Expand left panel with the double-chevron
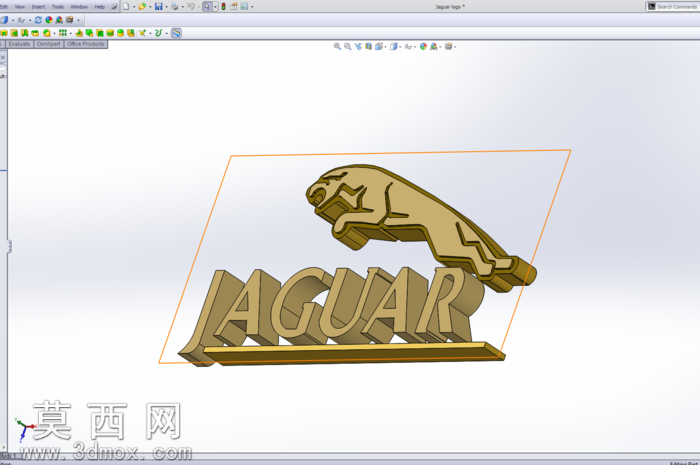Viewport: 700px width, 465px height. tap(3, 57)
